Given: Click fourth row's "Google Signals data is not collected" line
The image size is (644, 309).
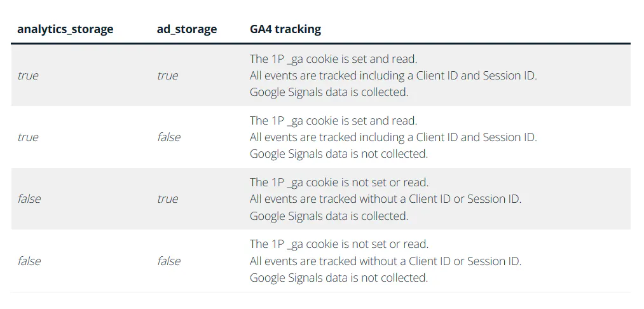Looking at the screenshot, I should (339, 278).
